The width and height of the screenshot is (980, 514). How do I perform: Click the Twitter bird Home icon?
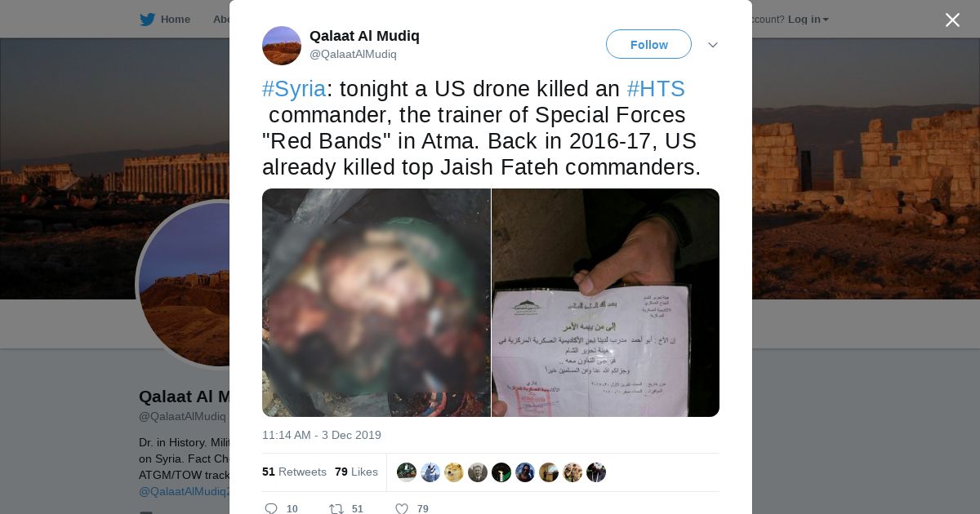point(147,20)
